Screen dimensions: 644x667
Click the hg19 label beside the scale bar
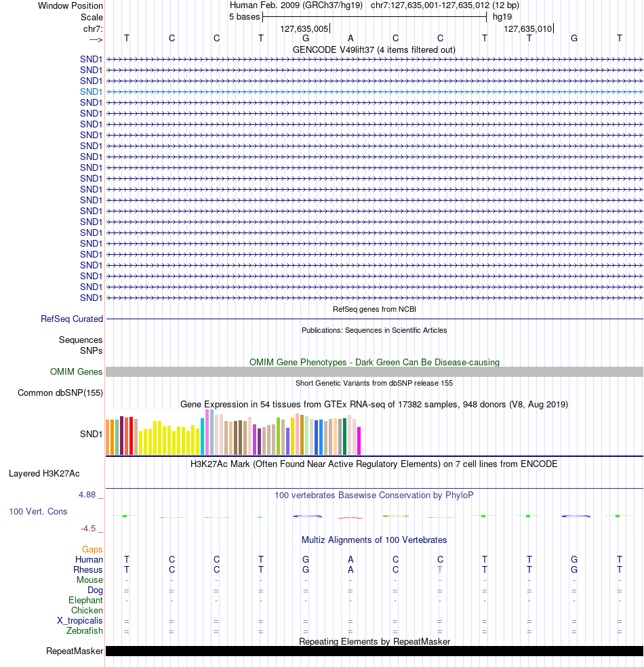(502, 17)
